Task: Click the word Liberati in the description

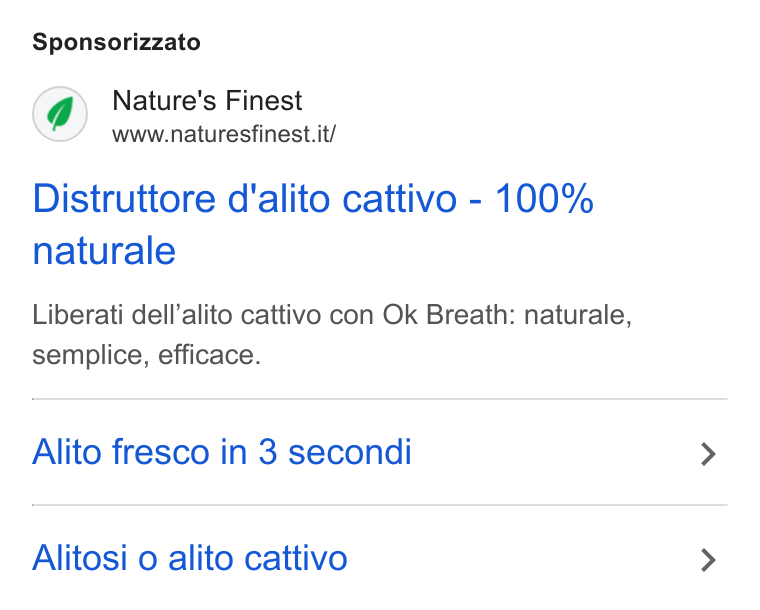Action: point(78,314)
